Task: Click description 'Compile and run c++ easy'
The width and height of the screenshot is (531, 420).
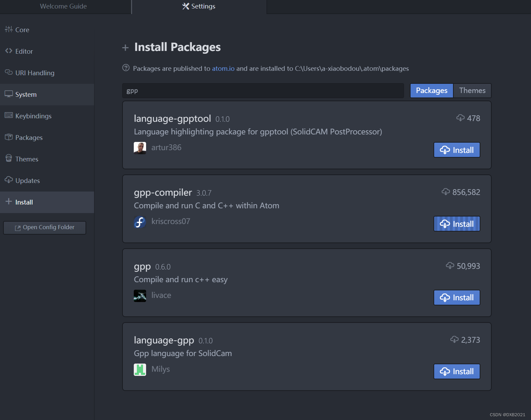Action: (181, 279)
